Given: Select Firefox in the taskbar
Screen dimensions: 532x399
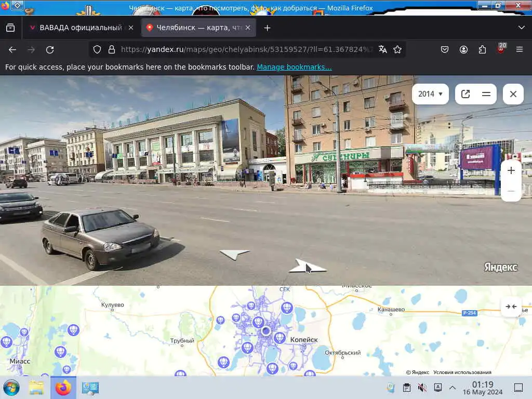Looking at the screenshot, I should pyautogui.click(x=63, y=388).
